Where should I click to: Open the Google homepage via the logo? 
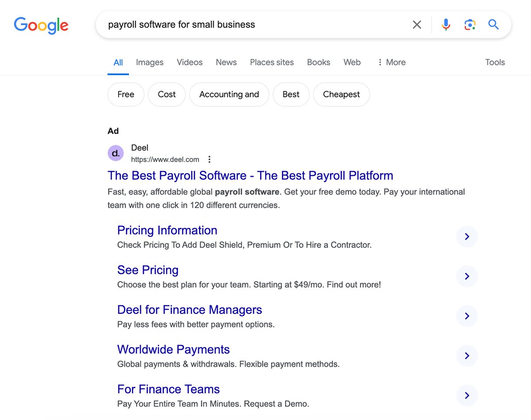click(x=41, y=26)
